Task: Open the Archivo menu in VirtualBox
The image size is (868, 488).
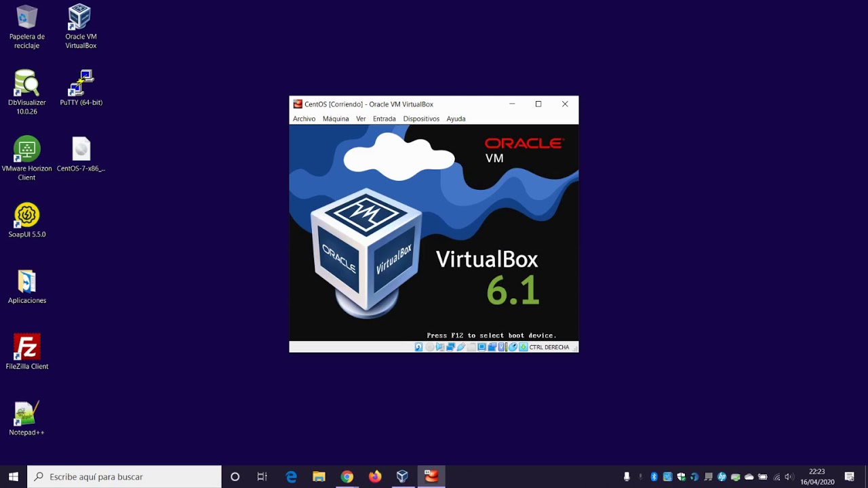Action: coord(304,119)
